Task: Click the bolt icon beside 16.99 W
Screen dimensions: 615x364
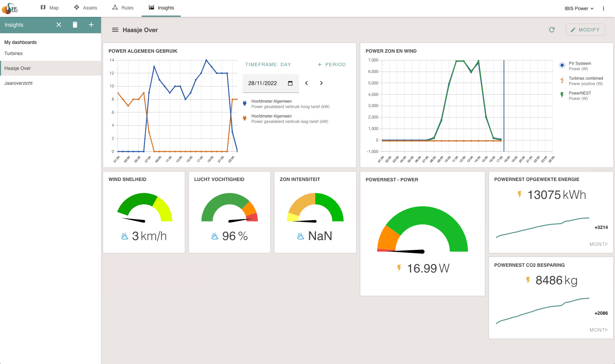Action: coord(399,268)
